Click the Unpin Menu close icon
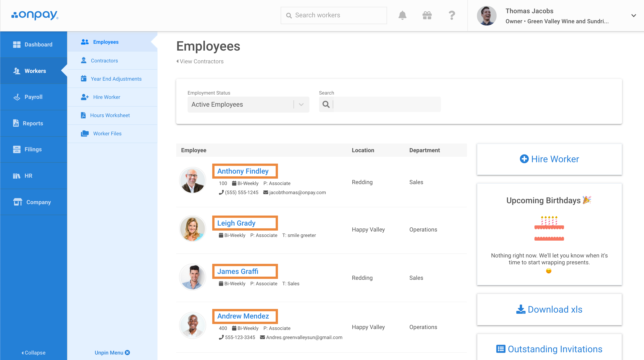This screenshot has width=644, height=360. 128,352
